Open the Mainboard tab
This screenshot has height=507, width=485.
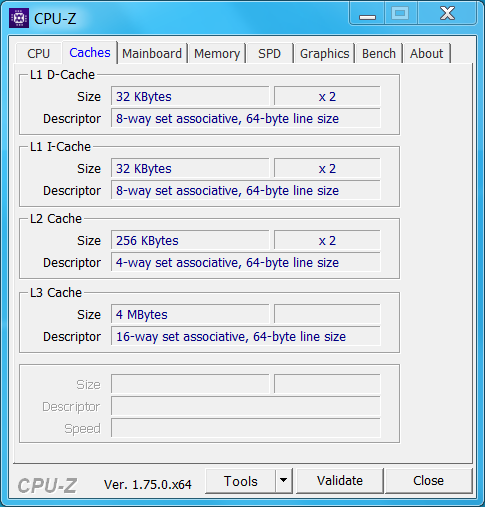[152, 54]
